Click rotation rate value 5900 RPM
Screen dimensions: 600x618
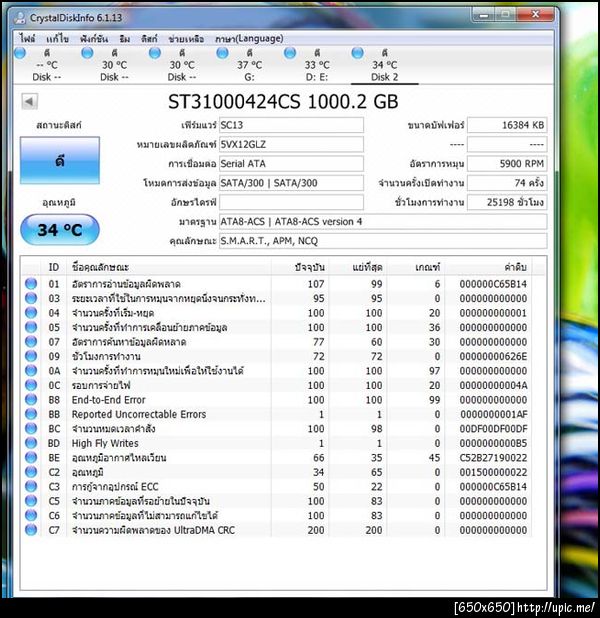coord(507,164)
